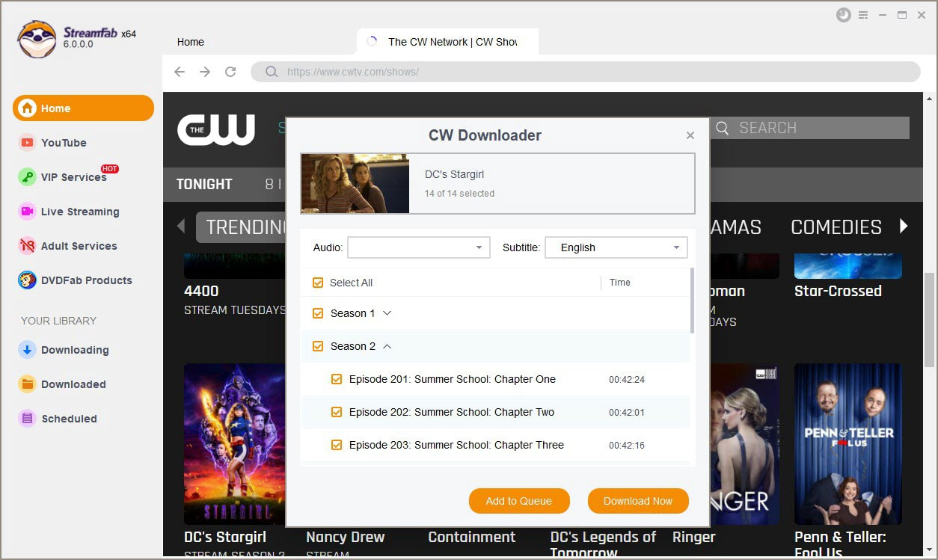Uncheck the Season 2 checkbox
938x560 pixels.
[x=318, y=346]
